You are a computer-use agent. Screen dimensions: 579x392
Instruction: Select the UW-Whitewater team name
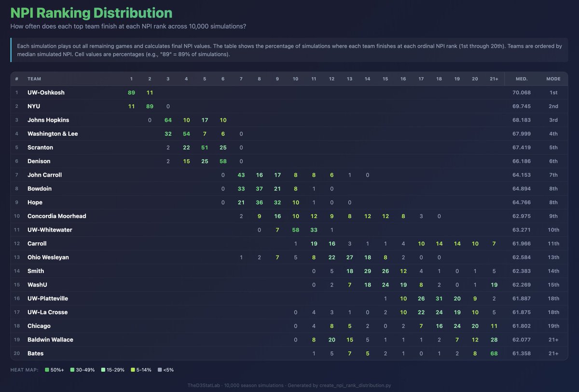(50, 230)
